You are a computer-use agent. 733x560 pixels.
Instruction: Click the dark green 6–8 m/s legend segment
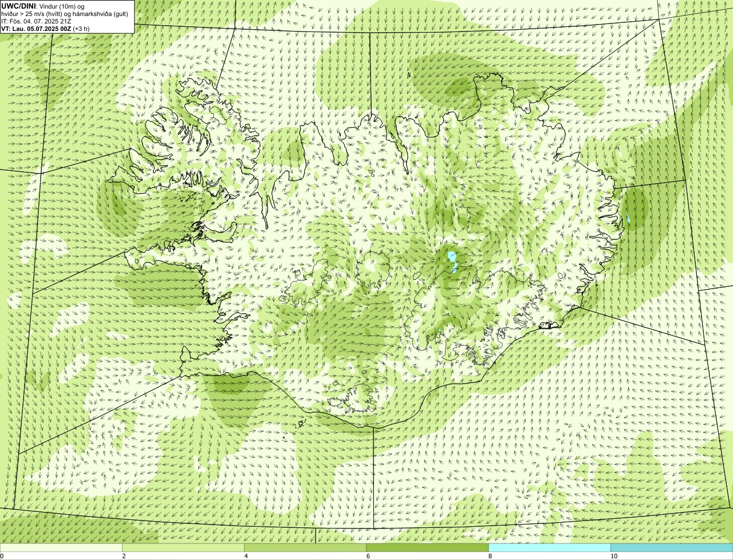tap(427, 547)
